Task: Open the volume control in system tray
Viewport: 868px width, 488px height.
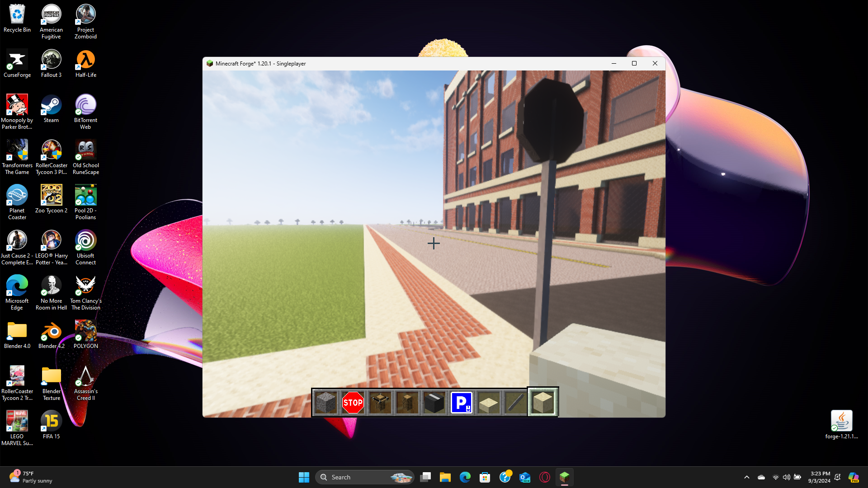Action: tap(787, 477)
